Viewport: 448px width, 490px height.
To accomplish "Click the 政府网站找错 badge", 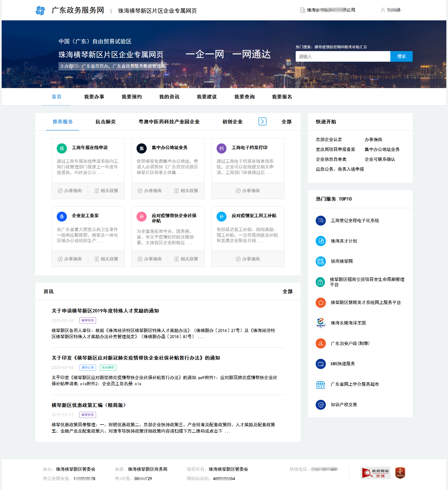I will 375,473.
